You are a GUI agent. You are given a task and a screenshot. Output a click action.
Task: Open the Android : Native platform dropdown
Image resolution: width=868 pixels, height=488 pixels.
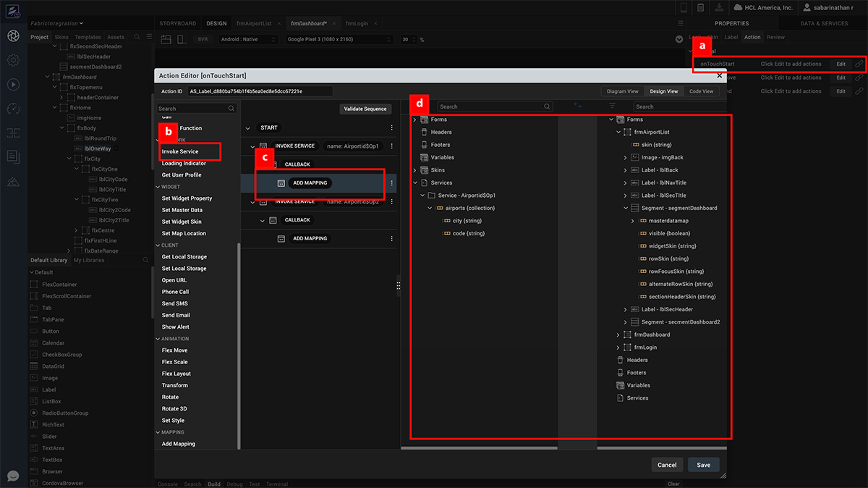pyautogui.click(x=248, y=39)
